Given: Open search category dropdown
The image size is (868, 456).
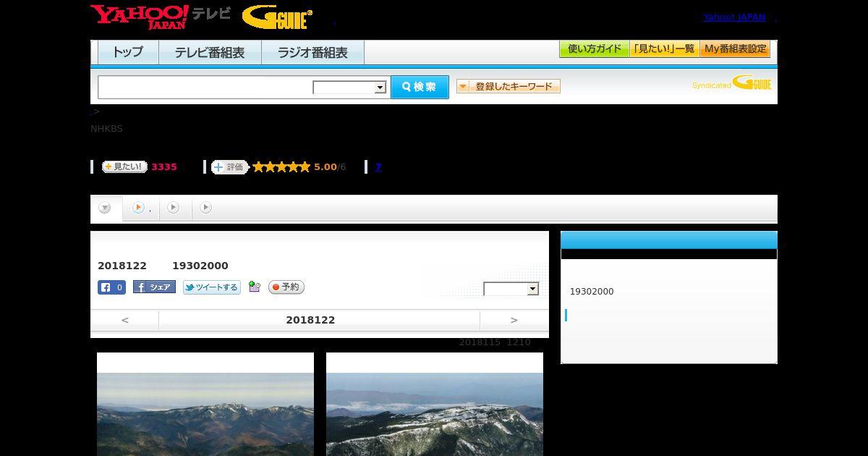Looking at the screenshot, I should (x=349, y=88).
